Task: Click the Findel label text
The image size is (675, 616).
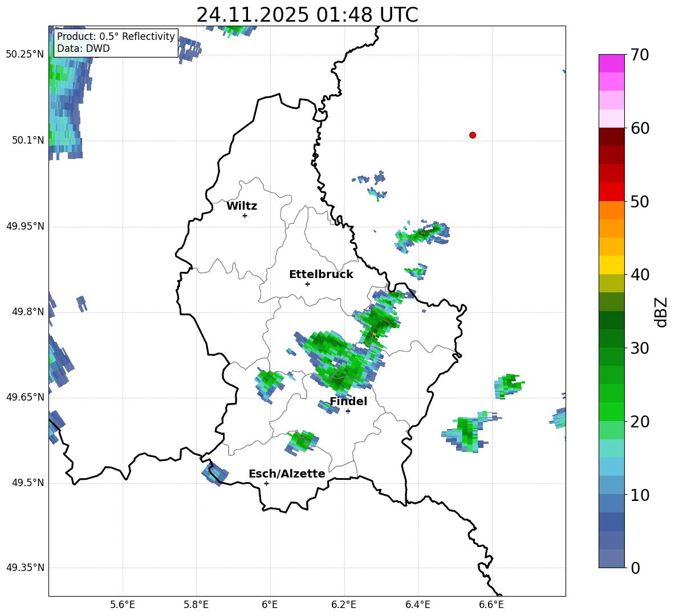Action: pyautogui.click(x=348, y=401)
